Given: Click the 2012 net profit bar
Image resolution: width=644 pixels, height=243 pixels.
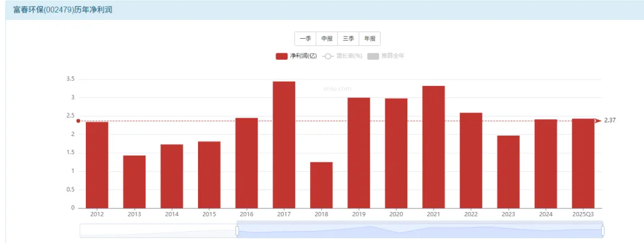Looking at the screenshot, I should [97, 165].
